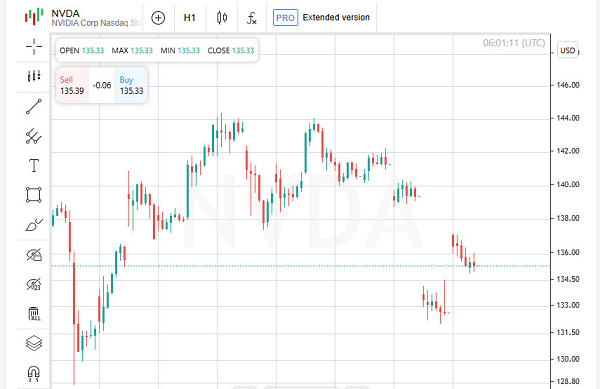Screen dimensions: 600x389
Task: Open PRO Extended version link
Action: (321, 18)
